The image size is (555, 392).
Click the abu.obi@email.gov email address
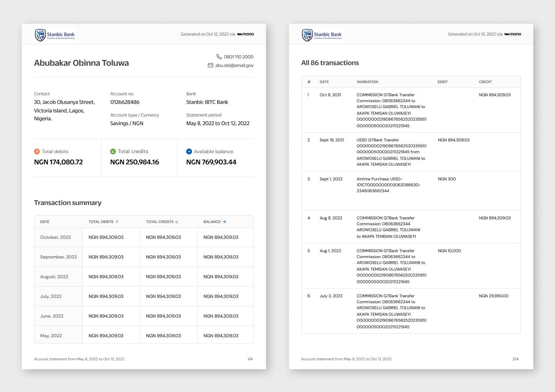pos(234,66)
